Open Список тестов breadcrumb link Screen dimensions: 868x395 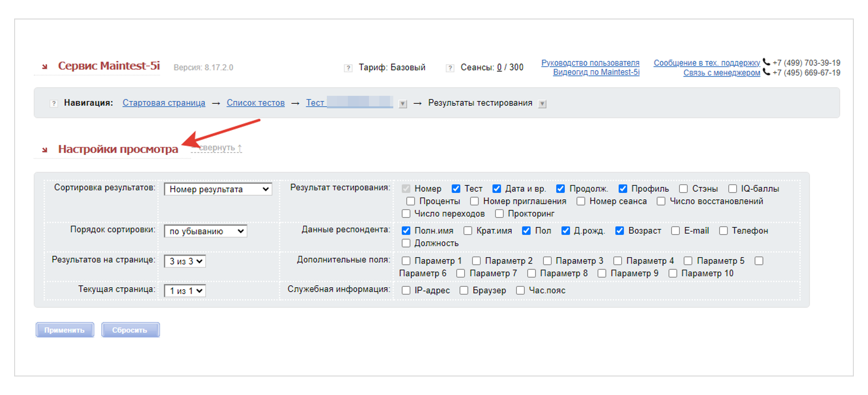(x=256, y=103)
